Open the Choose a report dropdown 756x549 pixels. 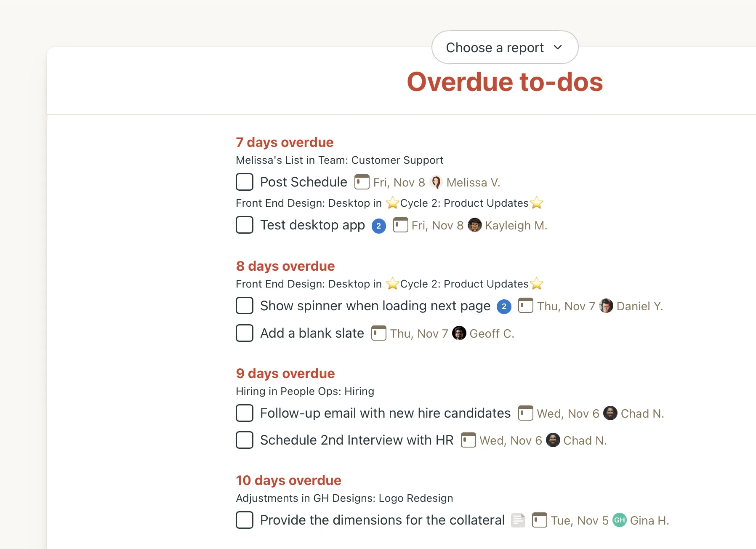pyautogui.click(x=504, y=48)
